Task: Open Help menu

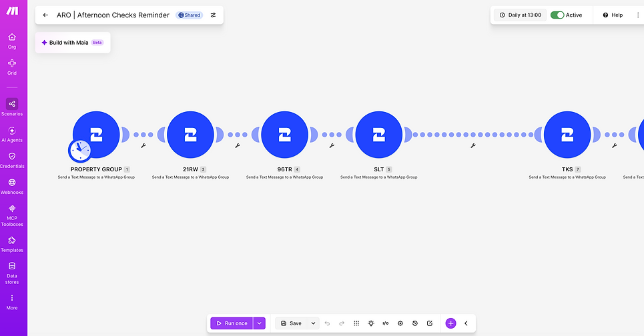Action: pyautogui.click(x=613, y=15)
